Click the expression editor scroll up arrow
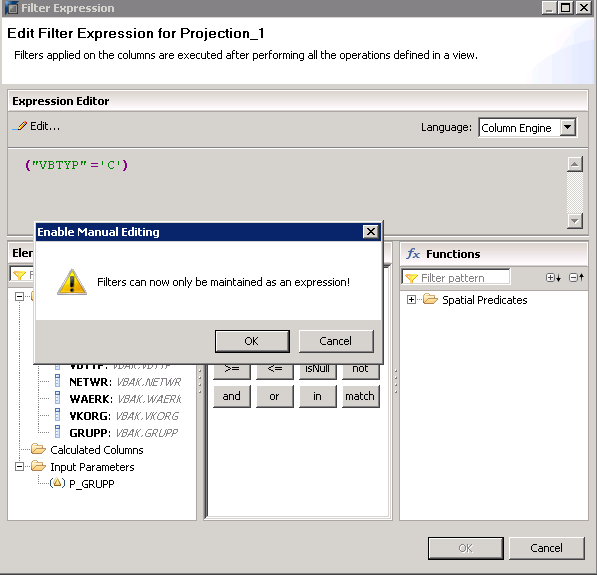The image size is (597, 575). [x=575, y=165]
